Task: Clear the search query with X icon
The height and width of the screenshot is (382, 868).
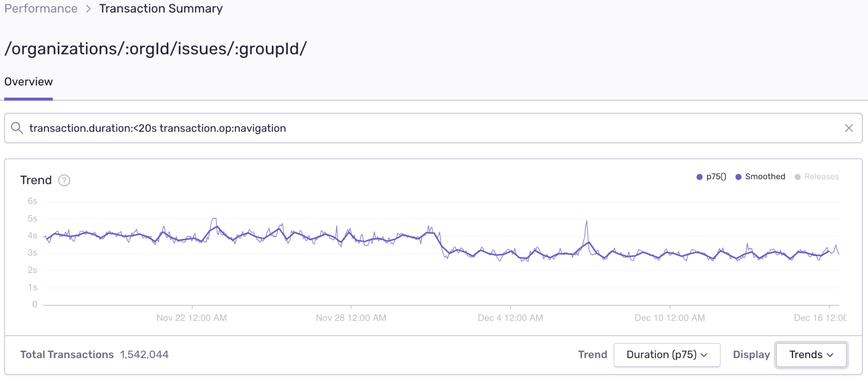Action: pyautogui.click(x=849, y=128)
